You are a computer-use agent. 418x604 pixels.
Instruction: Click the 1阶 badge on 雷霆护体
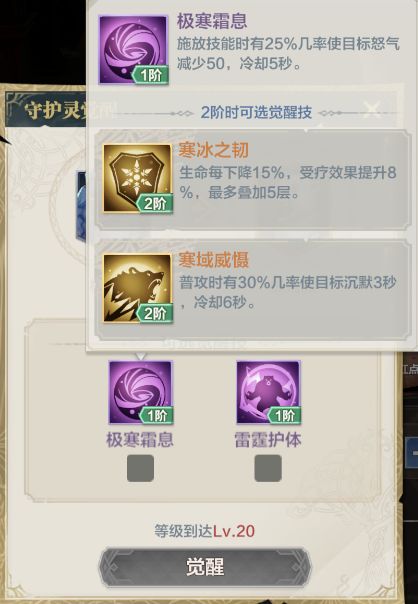pyautogui.click(x=283, y=415)
